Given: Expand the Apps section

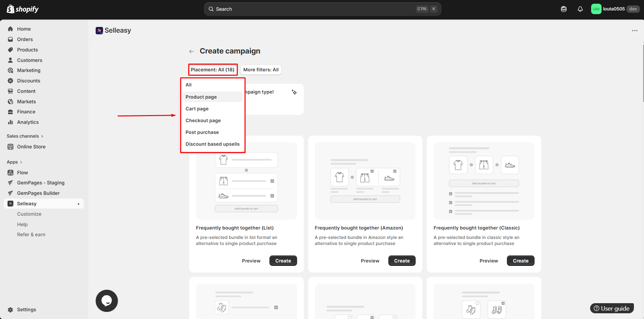Looking at the screenshot, I should (x=14, y=162).
